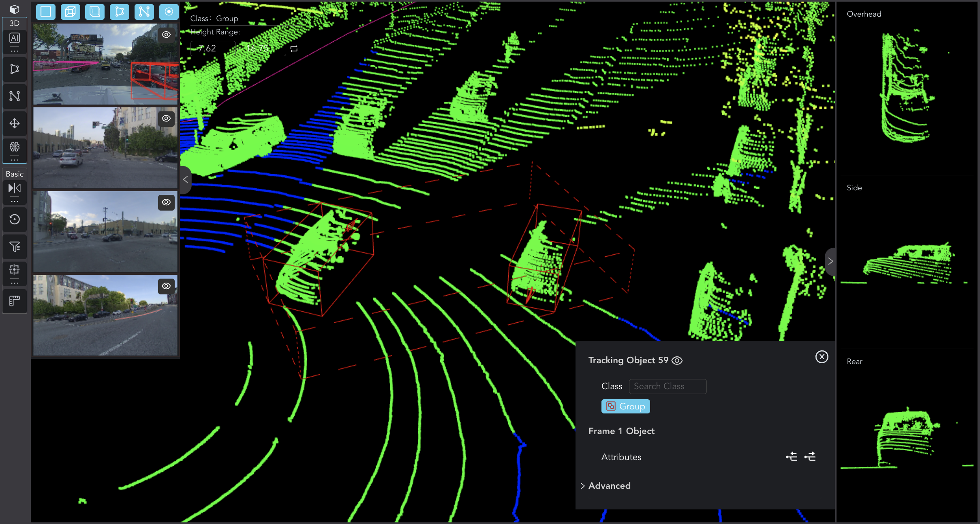
Task: Toggle eye icon on Tracking Object 59
Action: [x=677, y=360]
